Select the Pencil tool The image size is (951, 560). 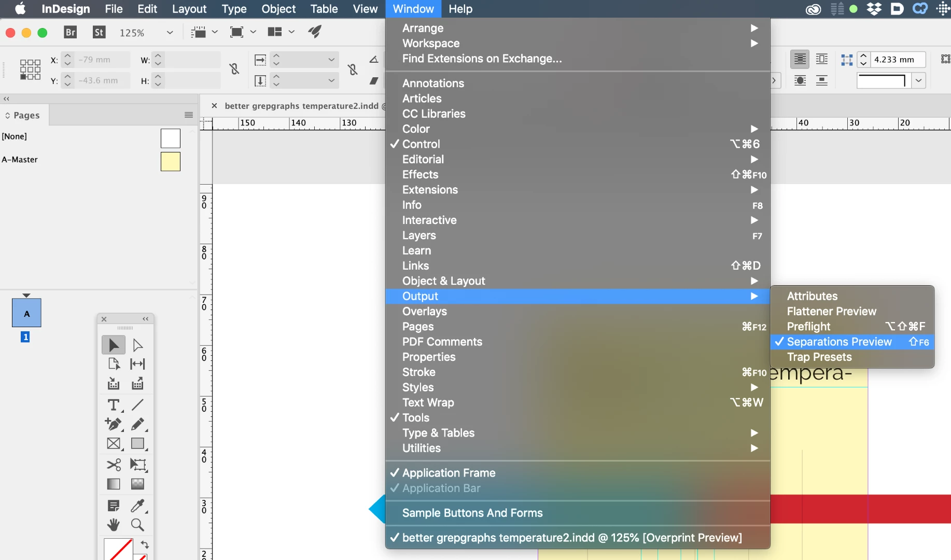(137, 424)
